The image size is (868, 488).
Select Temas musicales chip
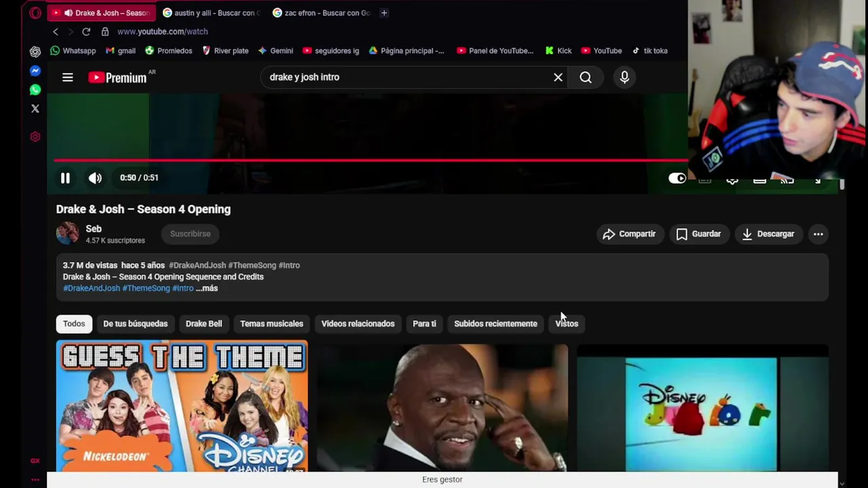271,324
